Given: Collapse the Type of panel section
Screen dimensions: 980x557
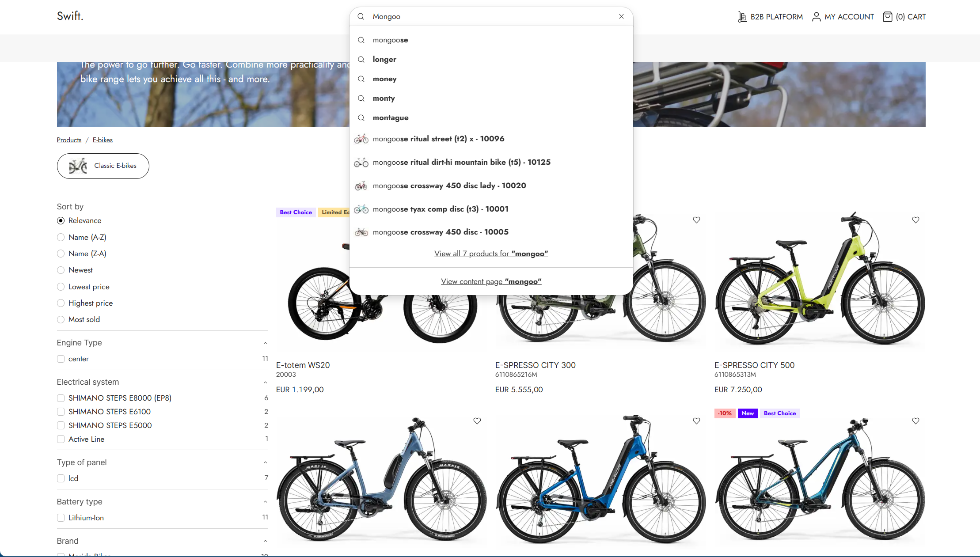Looking at the screenshot, I should tap(265, 462).
